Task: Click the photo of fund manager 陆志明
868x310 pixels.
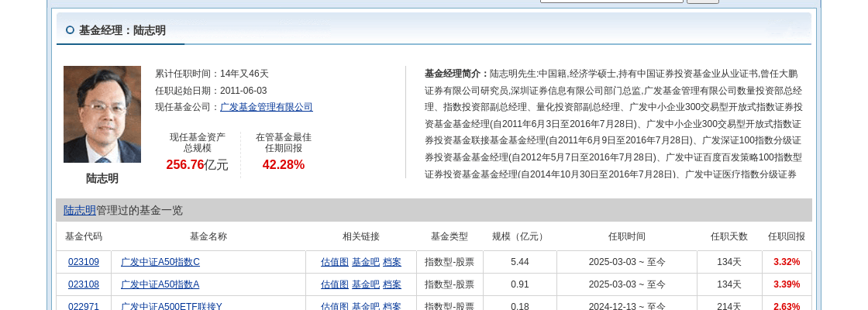Action: [102, 114]
